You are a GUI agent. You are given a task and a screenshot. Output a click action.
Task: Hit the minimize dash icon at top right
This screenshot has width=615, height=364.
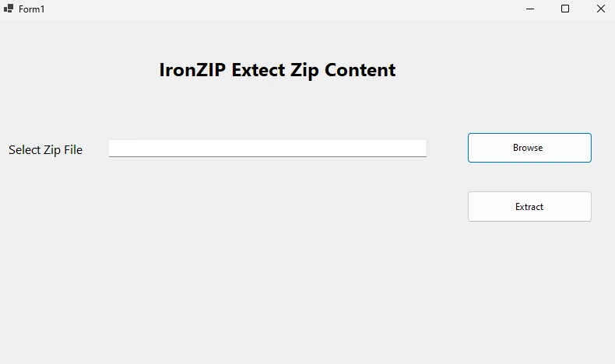pyautogui.click(x=530, y=9)
